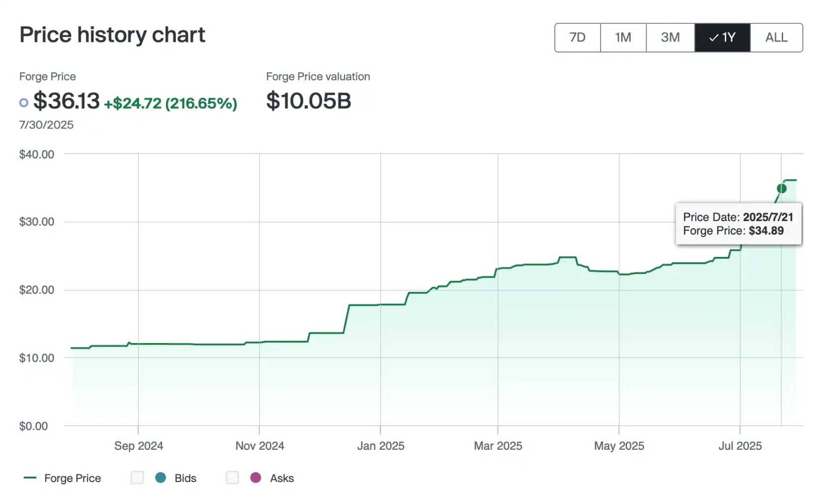Switch to the 1M view
The width and height of the screenshot is (819, 504).
[x=623, y=37]
